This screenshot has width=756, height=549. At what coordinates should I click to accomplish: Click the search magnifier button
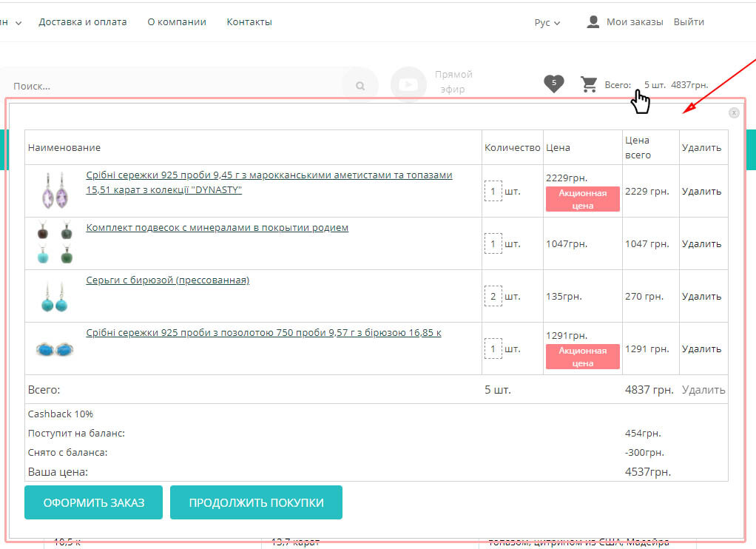(360, 86)
